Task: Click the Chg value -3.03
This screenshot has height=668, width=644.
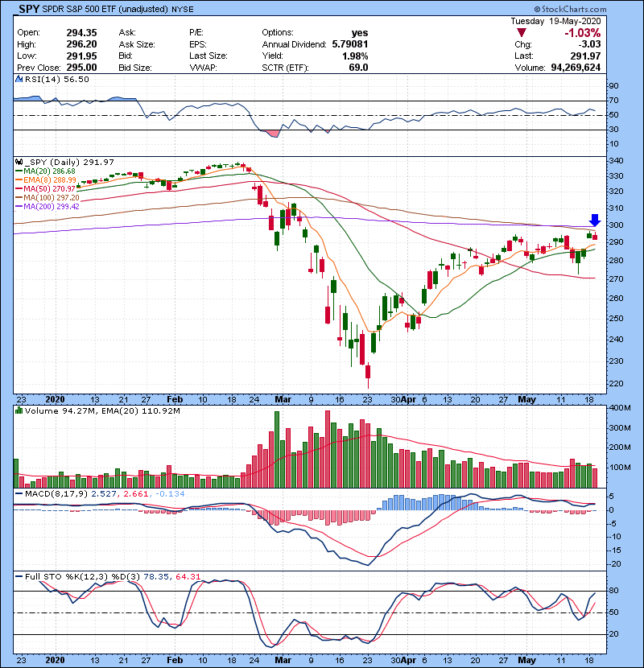Action: click(x=589, y=44)
